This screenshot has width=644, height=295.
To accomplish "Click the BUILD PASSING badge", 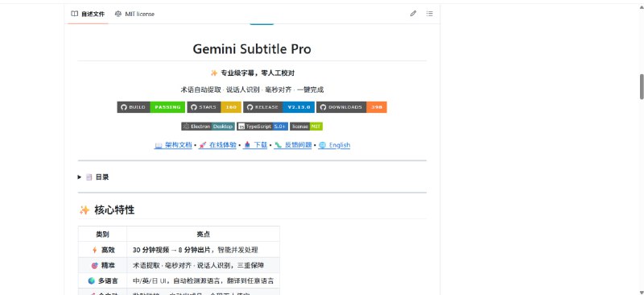I will tap(151, 107).
